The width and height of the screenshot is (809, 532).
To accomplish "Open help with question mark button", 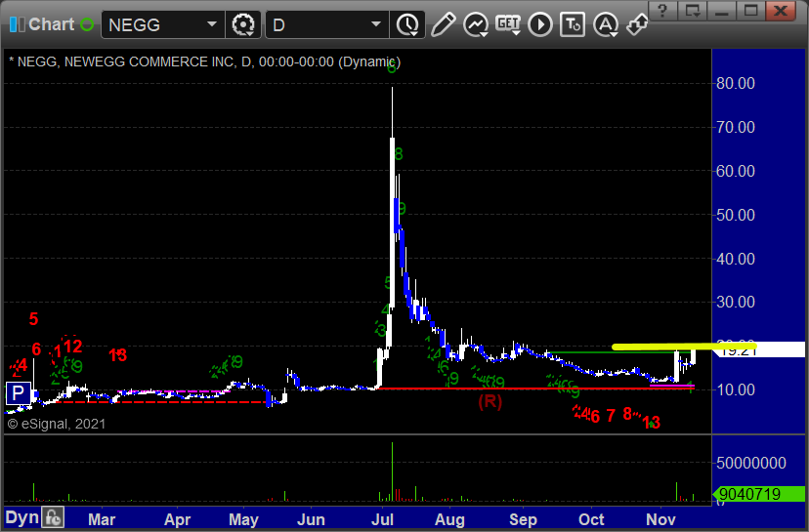I will pos(662,11).
